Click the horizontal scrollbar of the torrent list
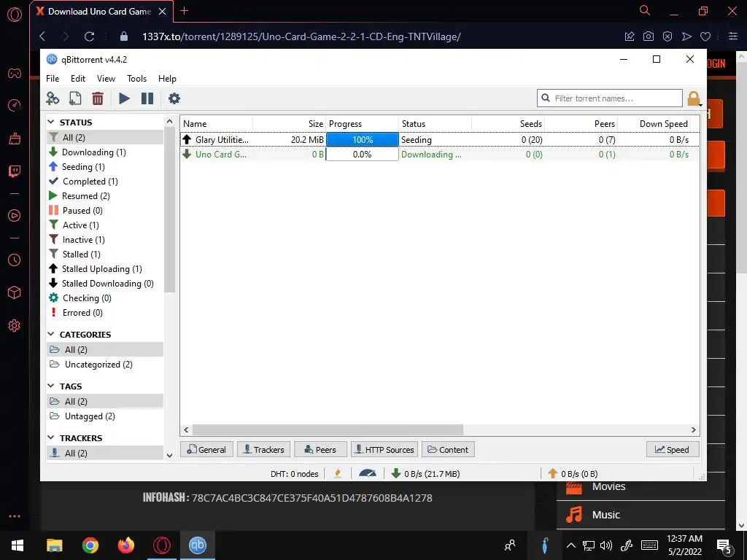The image size is (747, 560). pos(328,429)
